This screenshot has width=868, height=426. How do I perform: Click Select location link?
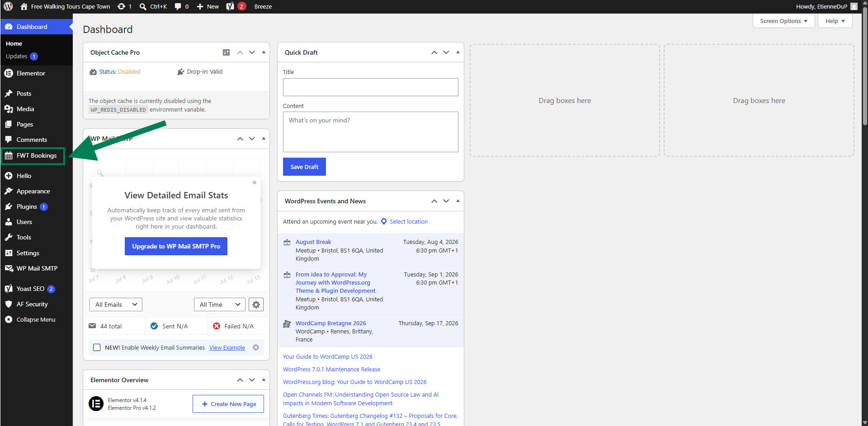click(x=409, y=221)
